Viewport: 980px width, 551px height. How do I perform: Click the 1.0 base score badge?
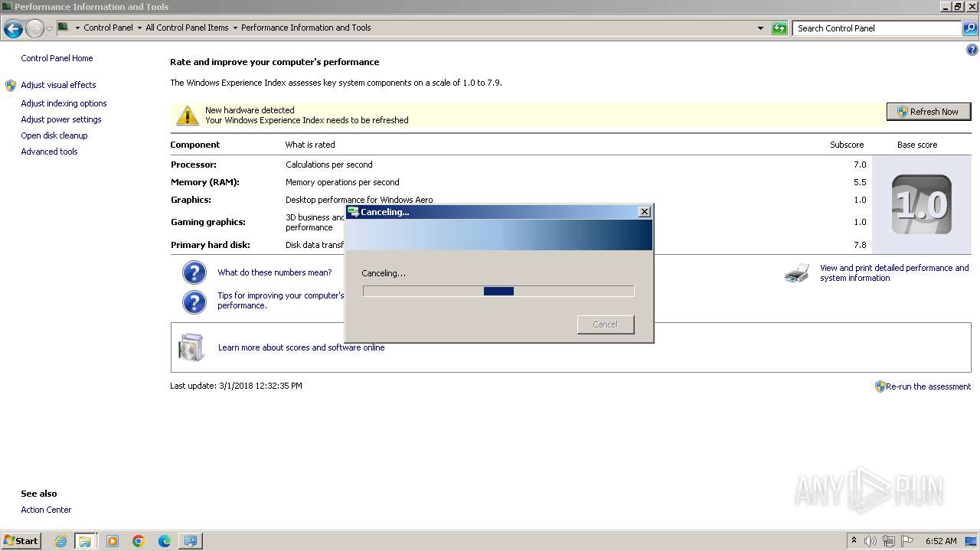(x=922, y=205)
